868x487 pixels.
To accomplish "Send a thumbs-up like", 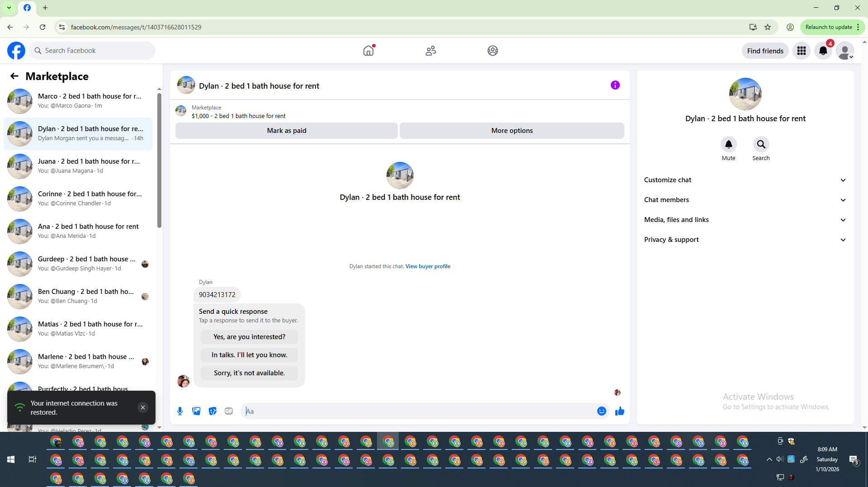I will coord(619,411).
